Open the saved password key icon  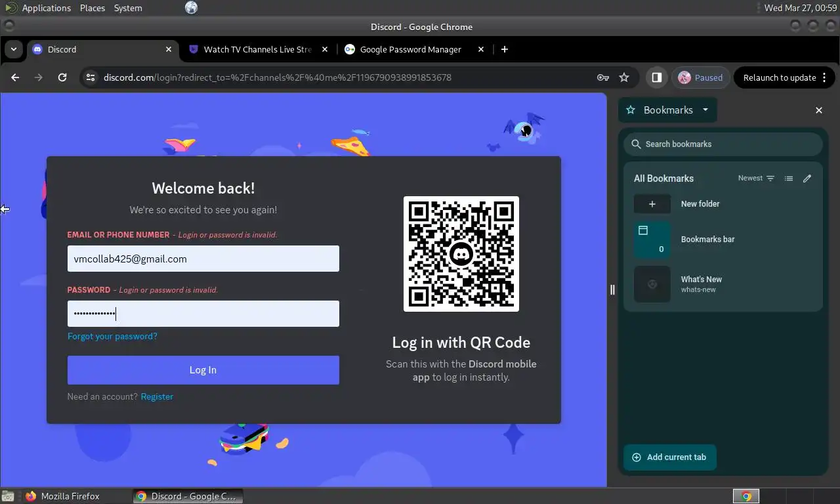pos(602,77)
